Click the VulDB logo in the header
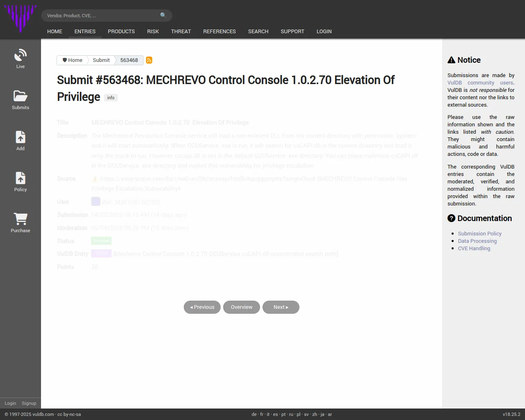 (x=21, y=18)
